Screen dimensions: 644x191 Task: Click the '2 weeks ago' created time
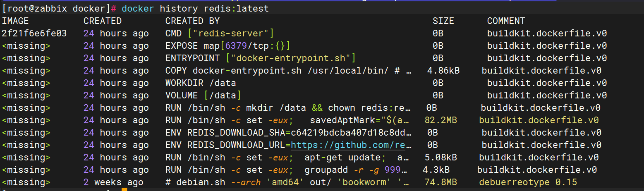click(x=113, y=182)
